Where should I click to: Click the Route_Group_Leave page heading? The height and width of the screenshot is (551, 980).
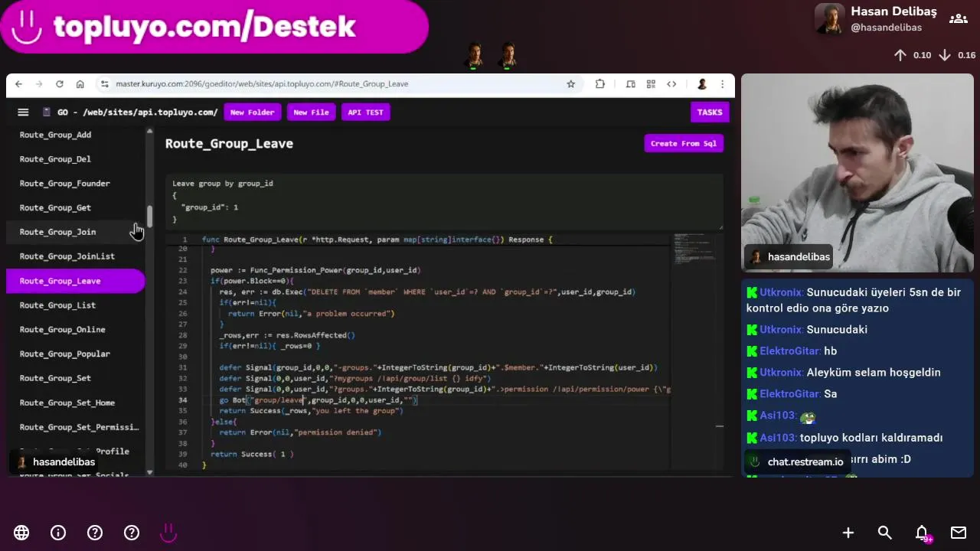coord(229,144)
